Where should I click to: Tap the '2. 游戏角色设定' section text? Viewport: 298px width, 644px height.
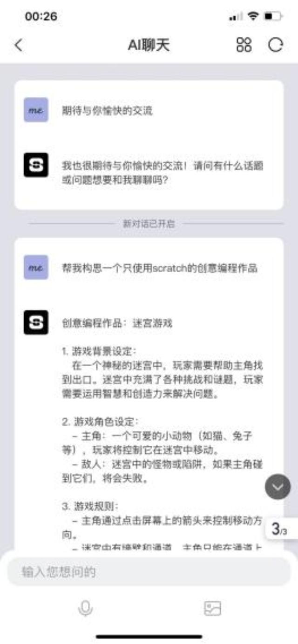click(x=100, y=422)
